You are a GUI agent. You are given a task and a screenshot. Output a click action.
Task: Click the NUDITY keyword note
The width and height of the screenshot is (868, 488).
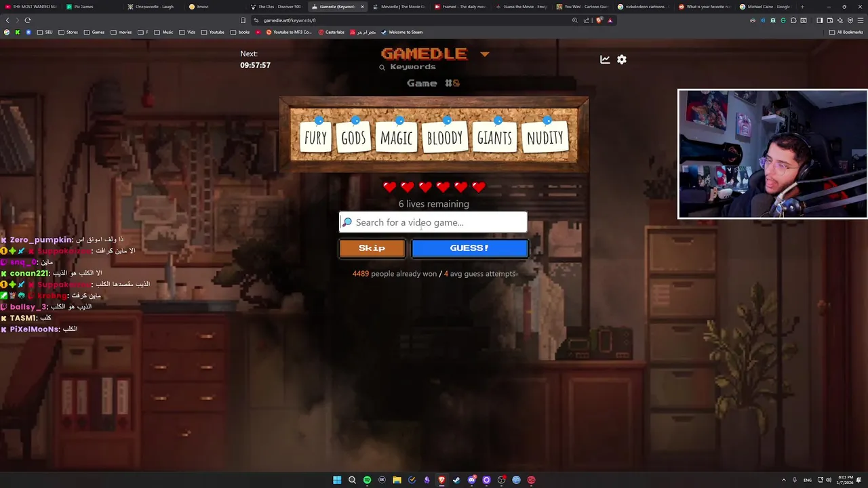tap(545, 138)
